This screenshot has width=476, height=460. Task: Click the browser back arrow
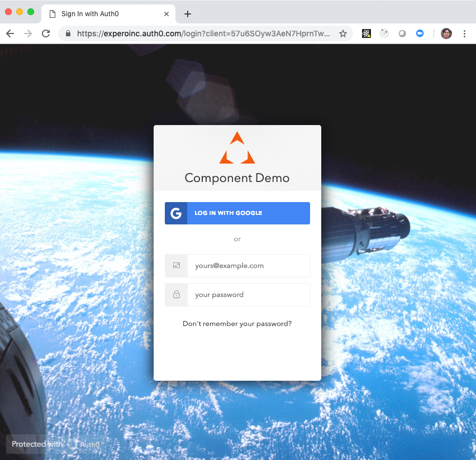(x=10, y=33)
